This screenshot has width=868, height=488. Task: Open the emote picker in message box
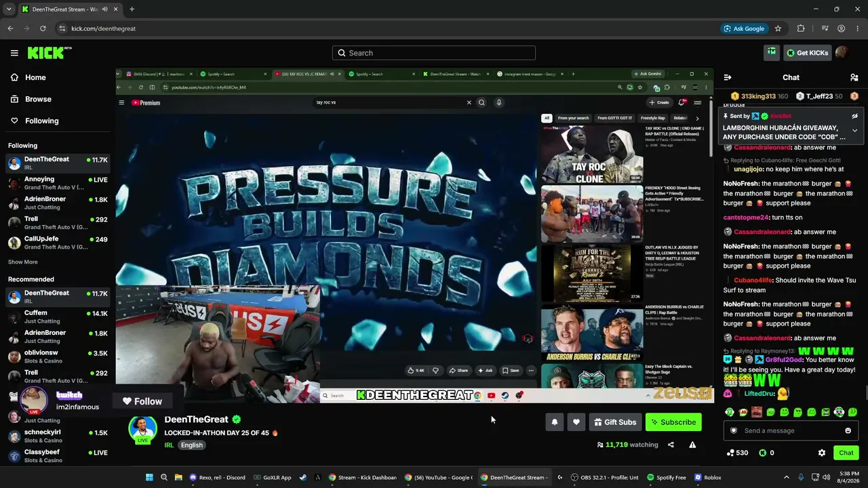coord(848,430)
